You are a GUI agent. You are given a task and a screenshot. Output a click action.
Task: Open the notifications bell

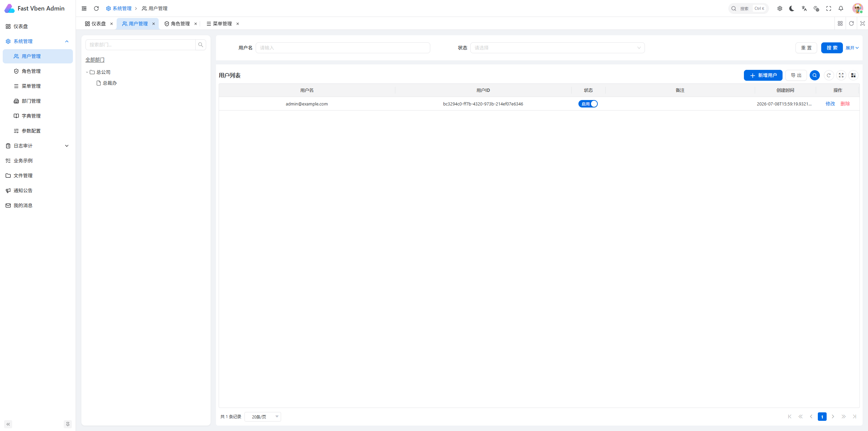pyautogui.click(x=841, y=8)
